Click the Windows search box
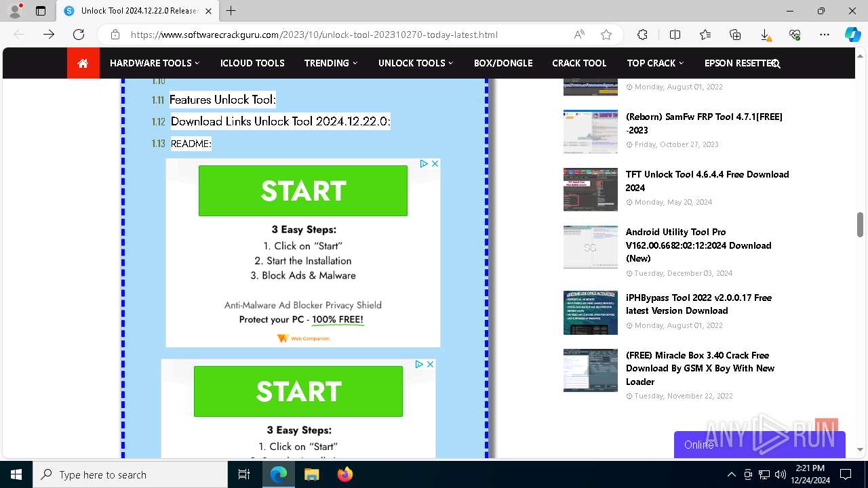The image size is (868, 488). point(130,474)
